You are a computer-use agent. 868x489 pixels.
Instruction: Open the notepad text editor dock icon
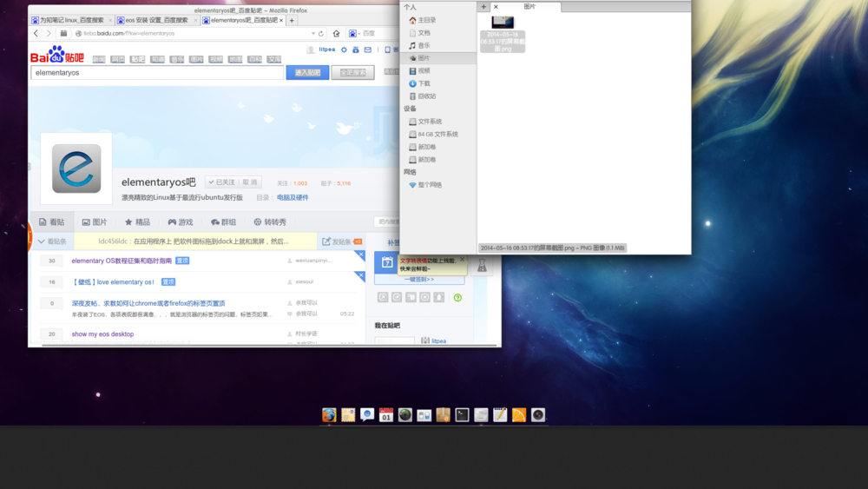(x=500, y=415)
